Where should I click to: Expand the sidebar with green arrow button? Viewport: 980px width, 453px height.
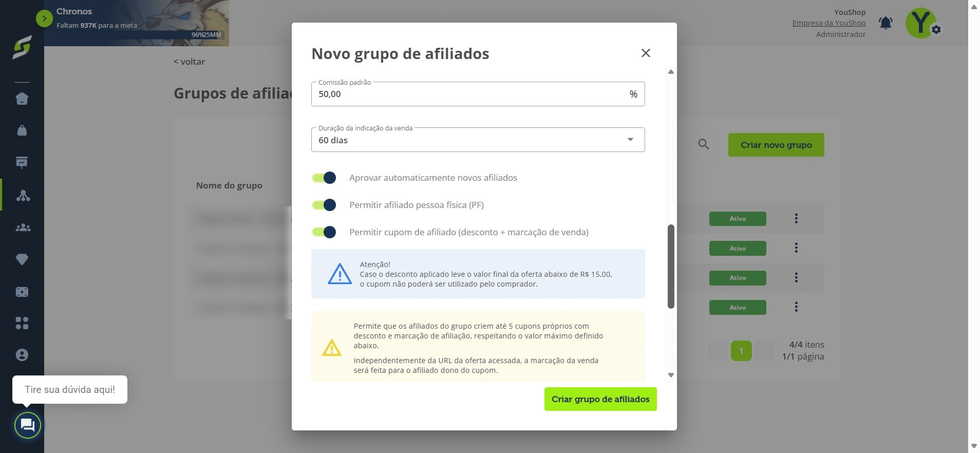44,19
